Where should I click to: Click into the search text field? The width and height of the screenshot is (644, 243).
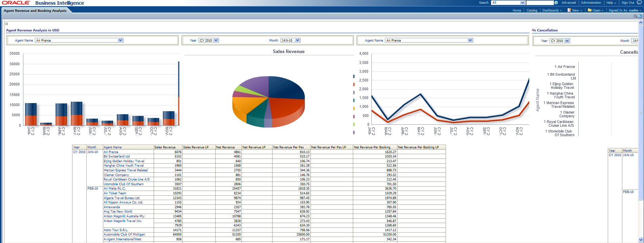click(540, 3)
